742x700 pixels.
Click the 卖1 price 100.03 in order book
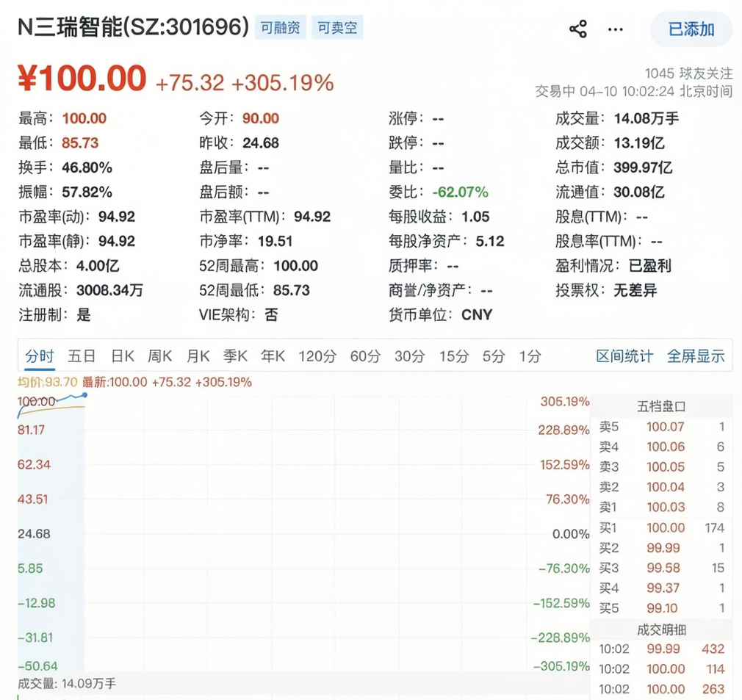[x=666, y=507]
